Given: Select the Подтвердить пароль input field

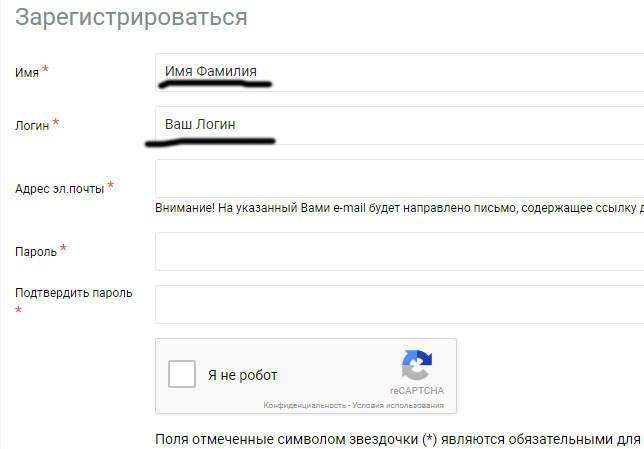Looking at the screenshot, I should (x=400, y=304).
